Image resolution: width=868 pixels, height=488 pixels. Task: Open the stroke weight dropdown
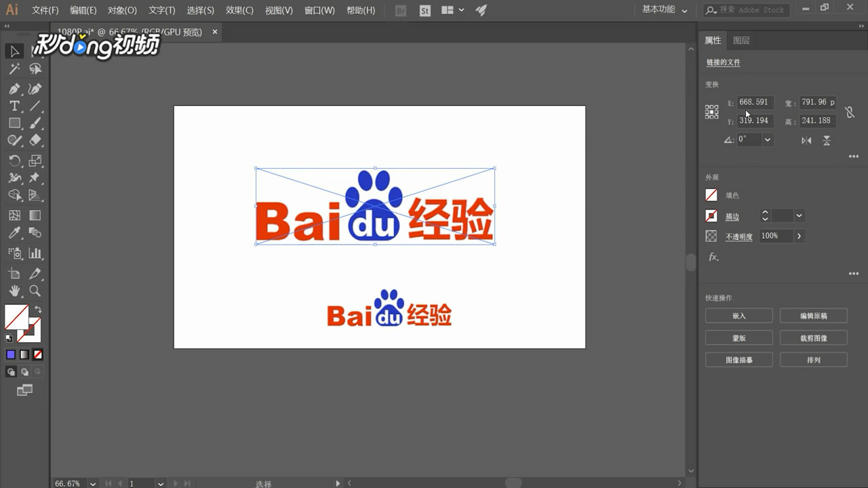[800, 216]
